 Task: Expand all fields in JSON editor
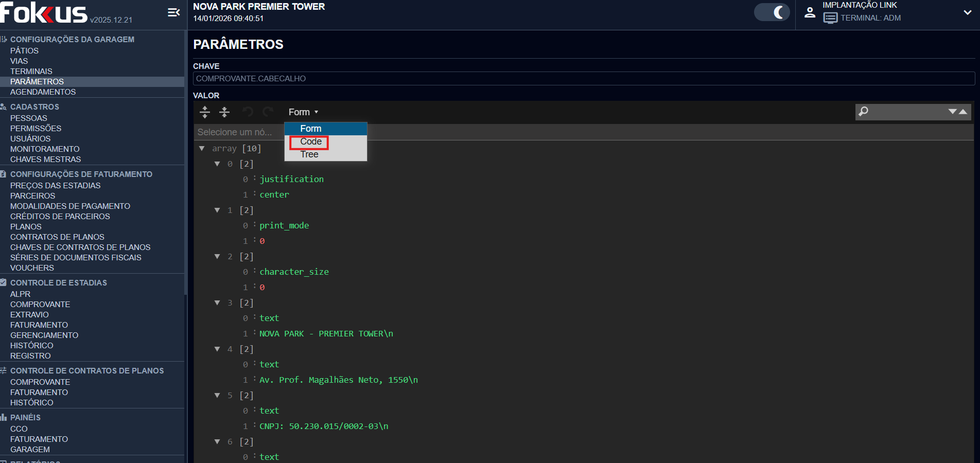click(205, 112)
